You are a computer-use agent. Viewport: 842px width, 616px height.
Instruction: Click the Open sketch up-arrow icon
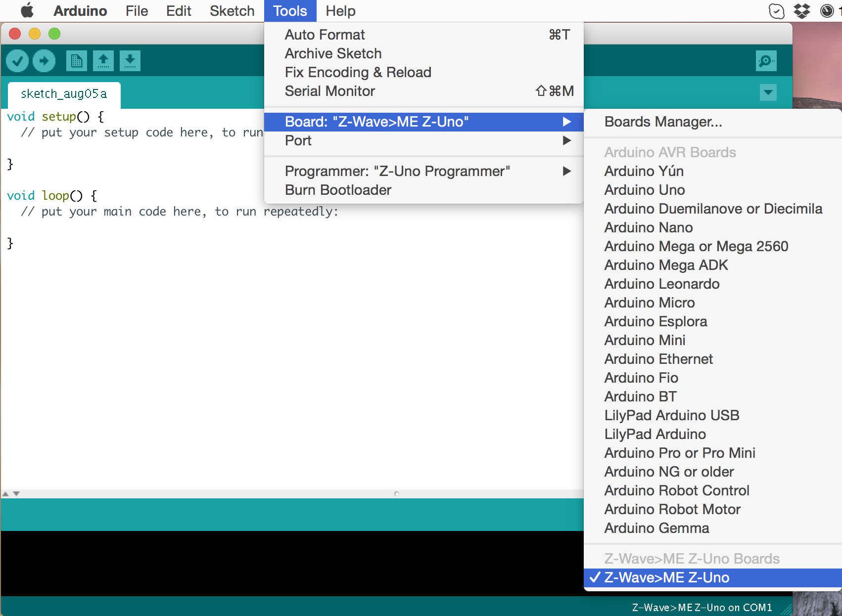(x=103, y=61)
